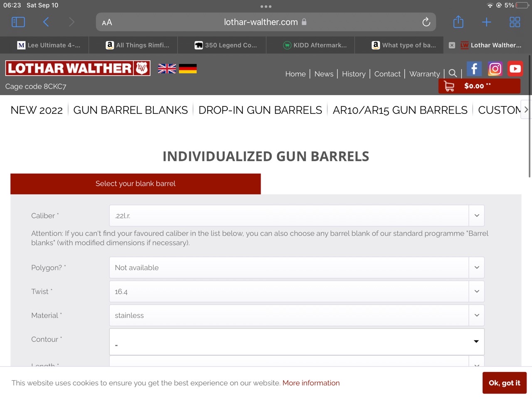Open the Material dropdown set to stainless
Screen dimensions: 532x399
(x=296, y=315)
